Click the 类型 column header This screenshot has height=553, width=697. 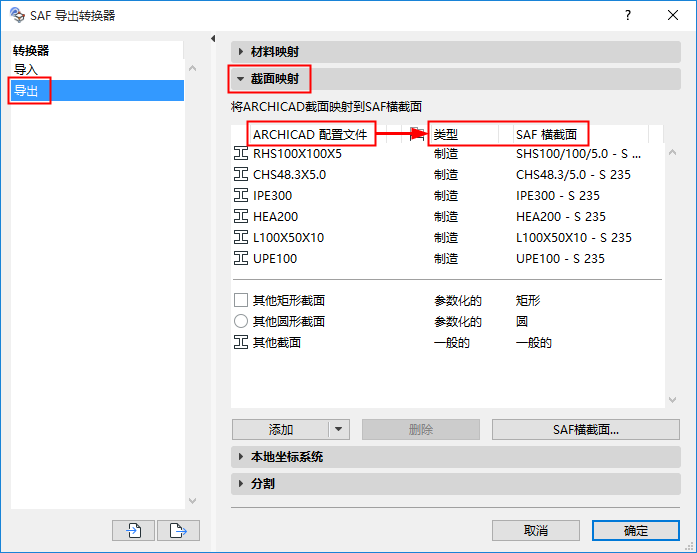coord(446,134)
